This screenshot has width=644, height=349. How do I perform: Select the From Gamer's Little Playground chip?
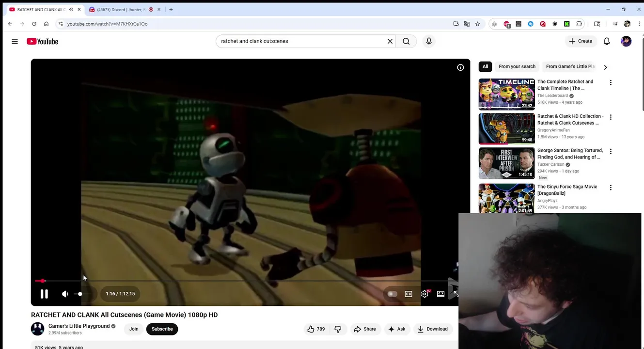(x=570, y=66)
